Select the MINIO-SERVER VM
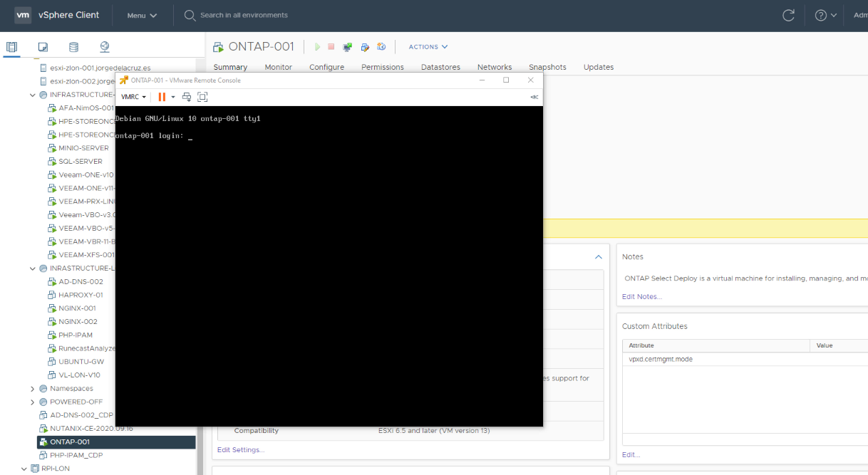 (x=83, y=148)
